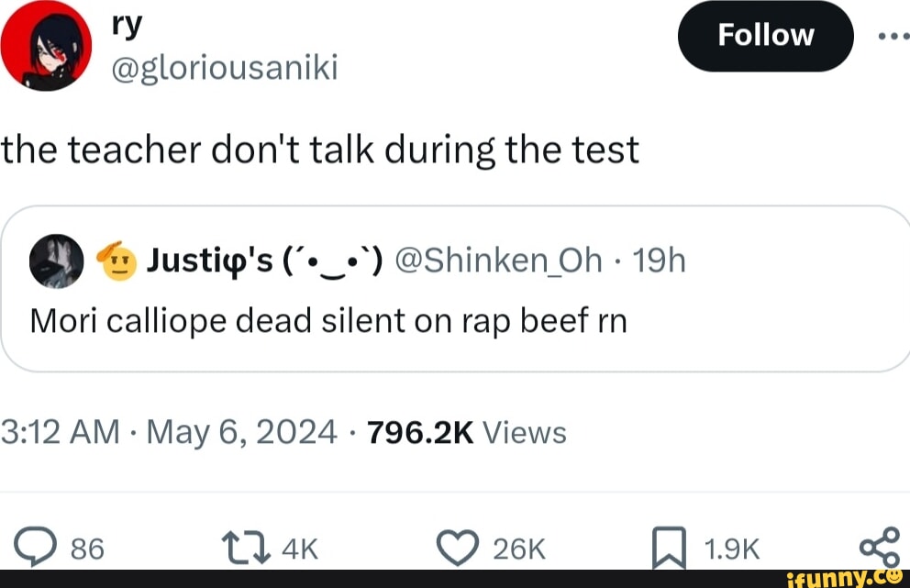Open the @gloriousaniki handle link
Screen dimensions: 910x588
[225, 66]
